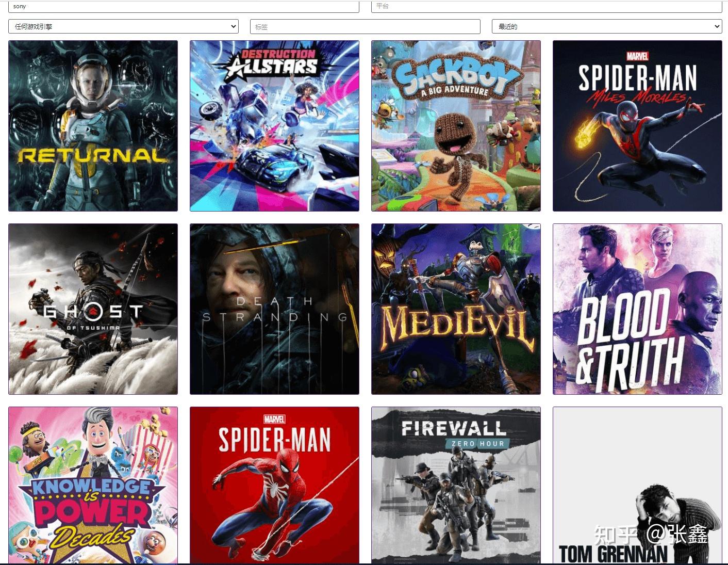
Task: Click Spider-Man Miles Morales cover
Action: click(x=637, y=126)
